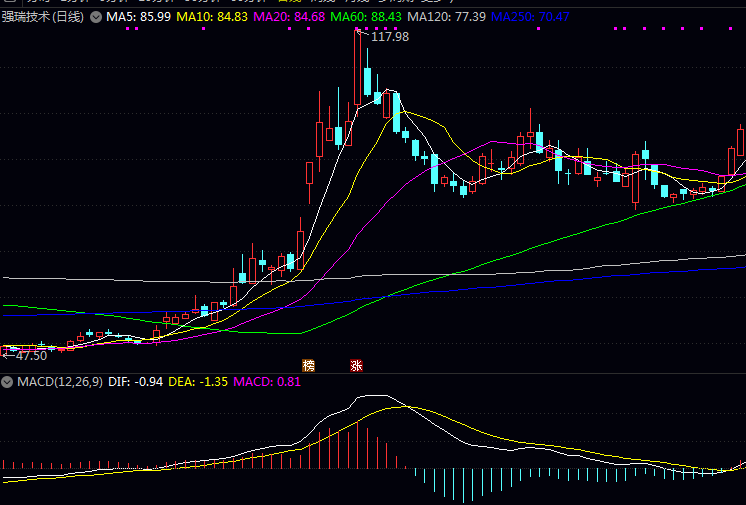Click the MACD: 0.81 value
Viewport: 746px width, 505px height.
point(267,382)
